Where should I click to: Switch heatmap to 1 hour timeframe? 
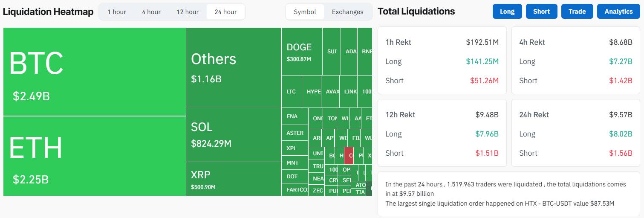pos(117,12)
